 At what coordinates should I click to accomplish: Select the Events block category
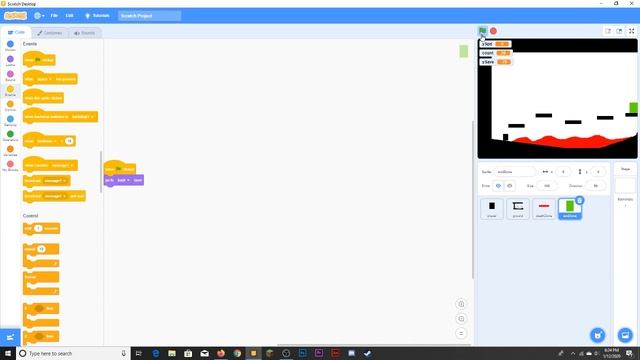[x=10, y=91]
